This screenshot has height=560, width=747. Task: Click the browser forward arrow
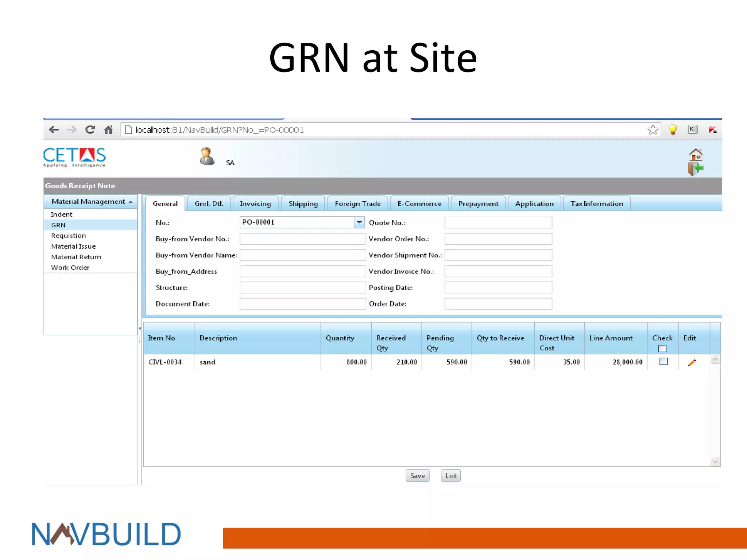click(72, 130)
